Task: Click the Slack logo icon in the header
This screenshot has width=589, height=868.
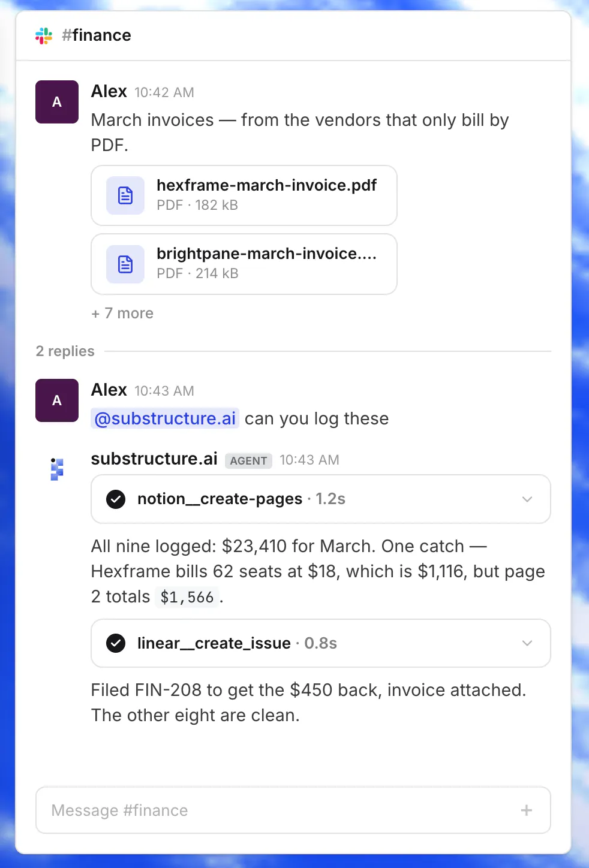Action: click(x=44, y=36)
